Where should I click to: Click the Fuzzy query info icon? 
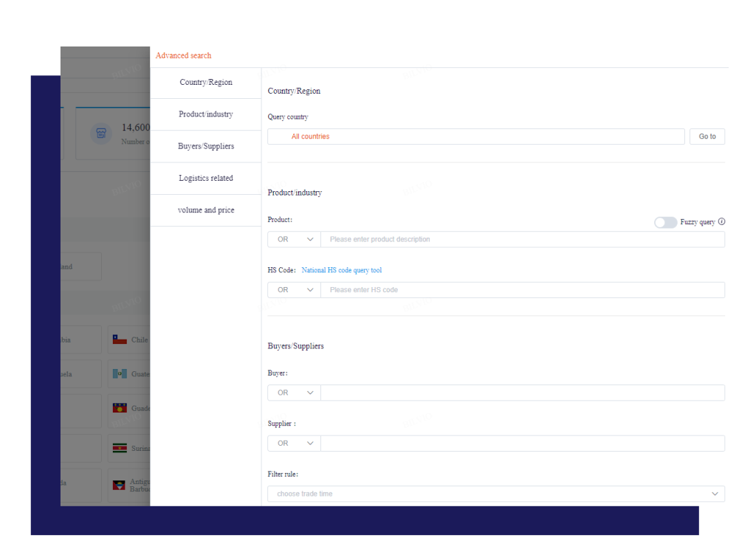point(721,222)
